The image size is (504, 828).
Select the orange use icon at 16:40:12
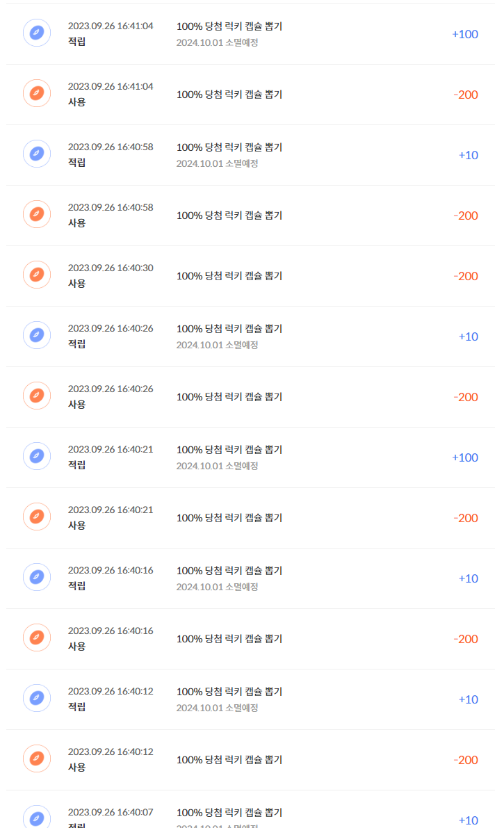coord(37,758)
